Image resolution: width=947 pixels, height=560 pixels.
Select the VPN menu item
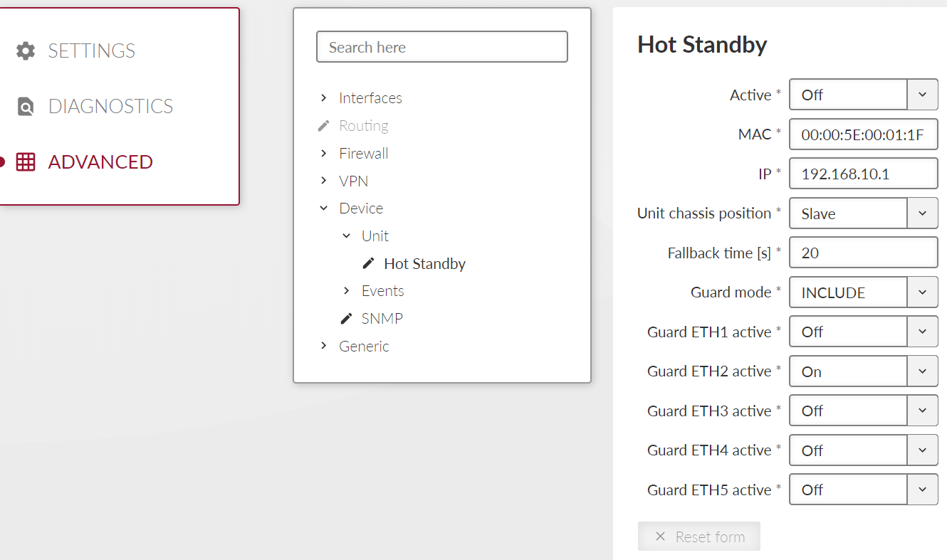[x=353, y=181]
